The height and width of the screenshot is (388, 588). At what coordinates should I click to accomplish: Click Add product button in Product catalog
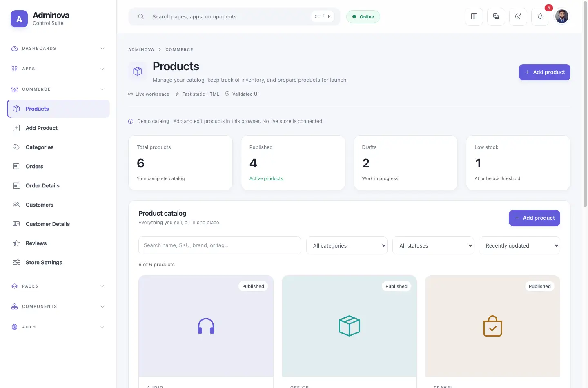click(x=534, y=218)
